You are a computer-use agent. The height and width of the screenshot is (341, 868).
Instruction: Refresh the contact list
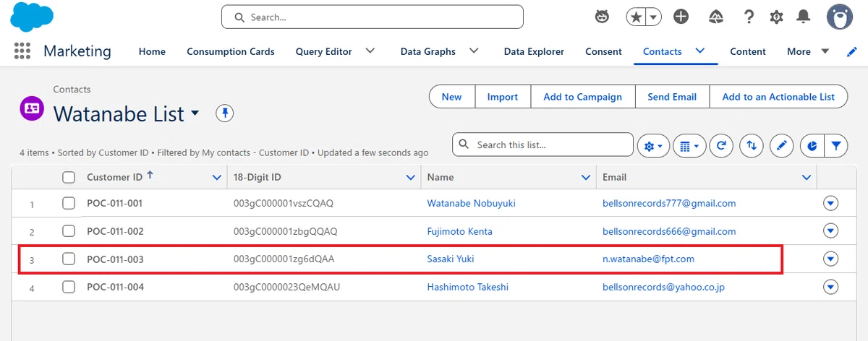721,146
